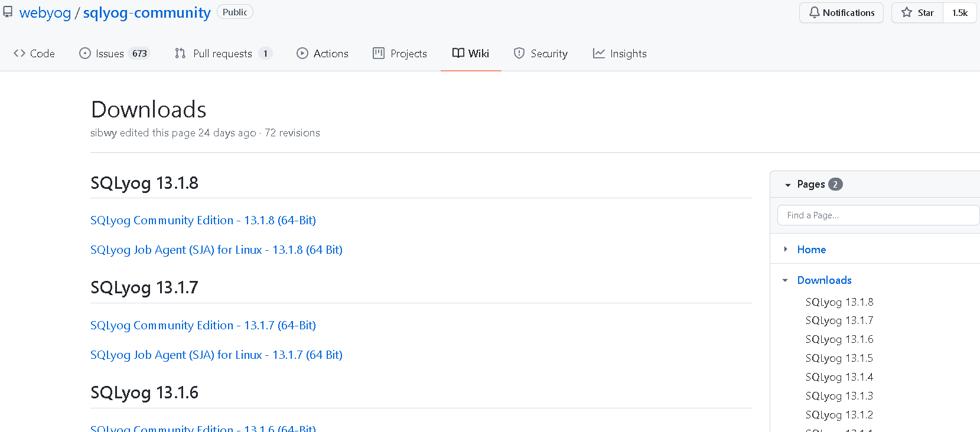Open the webyog owner link

pyautogui.click(x=45, y=13)
